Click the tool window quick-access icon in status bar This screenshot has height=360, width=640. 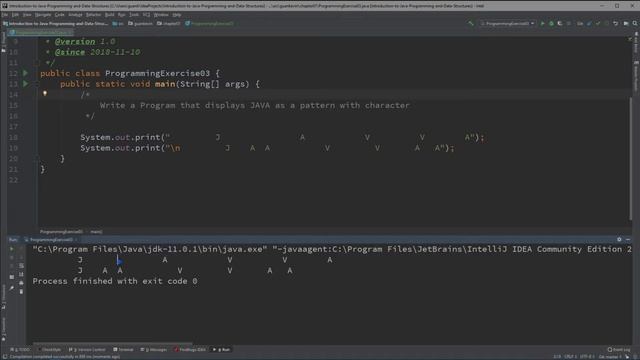[x=4, y=357]
